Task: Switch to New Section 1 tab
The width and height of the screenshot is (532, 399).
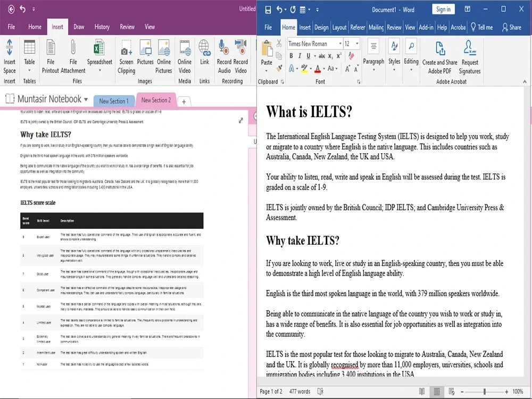Action: coord(114,101)
